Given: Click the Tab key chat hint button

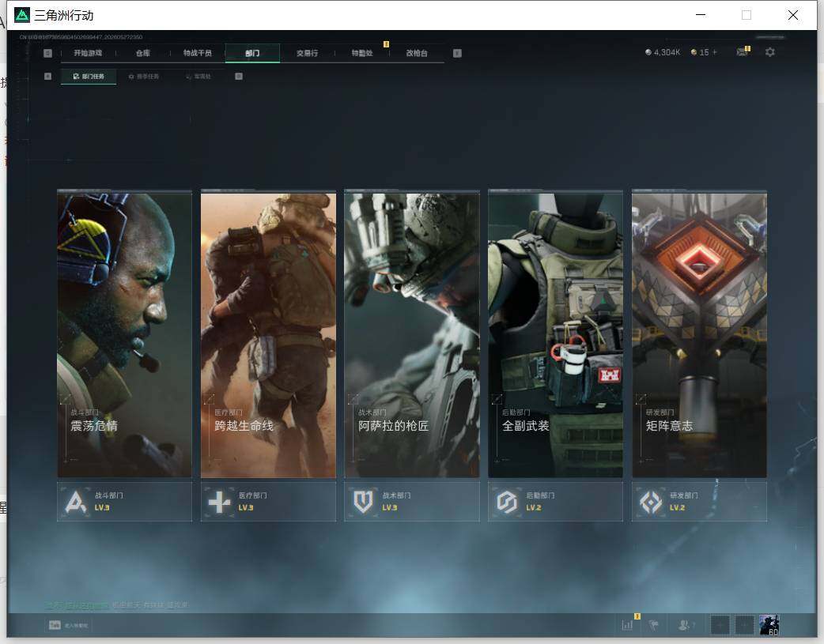Looking at the screenshot, I should point(68,625).
